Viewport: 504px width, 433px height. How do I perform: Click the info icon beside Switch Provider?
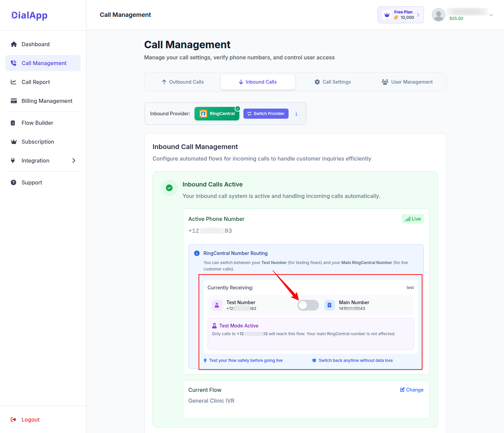[296, 114]
